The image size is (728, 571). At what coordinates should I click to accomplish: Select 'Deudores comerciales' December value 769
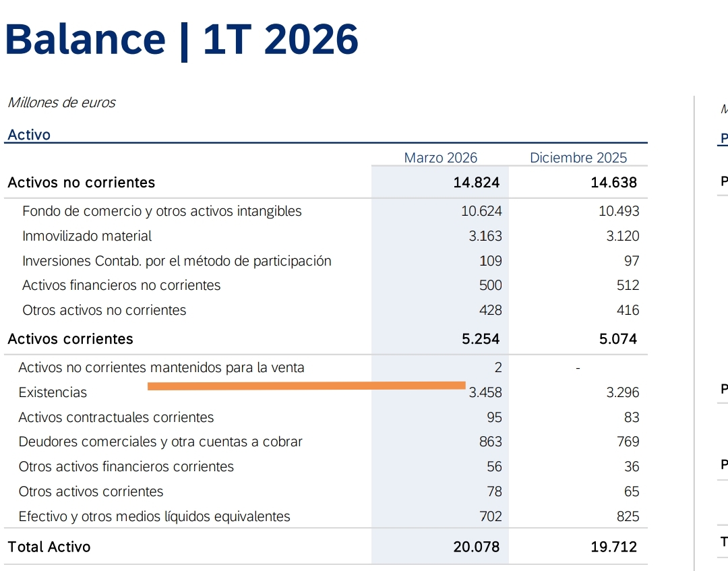coord(628,442)
